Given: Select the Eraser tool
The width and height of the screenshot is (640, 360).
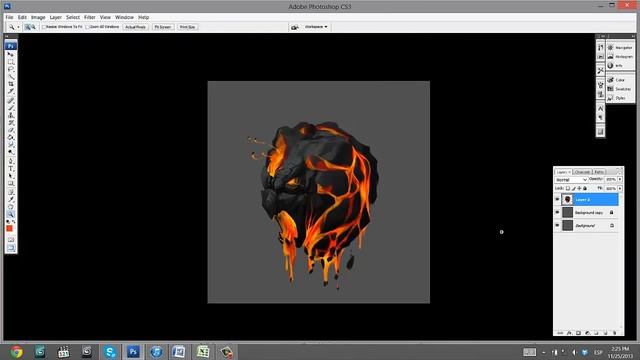Looking at the screenshot, I should [11, 129].
